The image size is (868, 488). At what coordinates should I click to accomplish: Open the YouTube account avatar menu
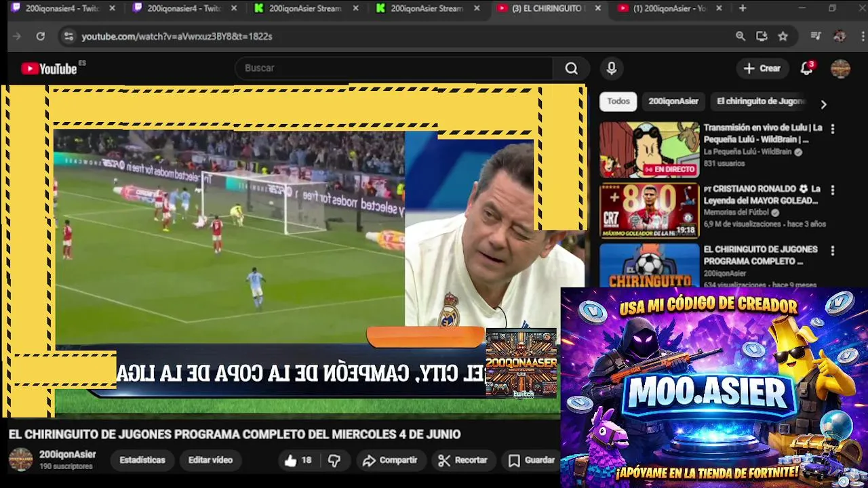pyautogui.click(x=840, y=68)
